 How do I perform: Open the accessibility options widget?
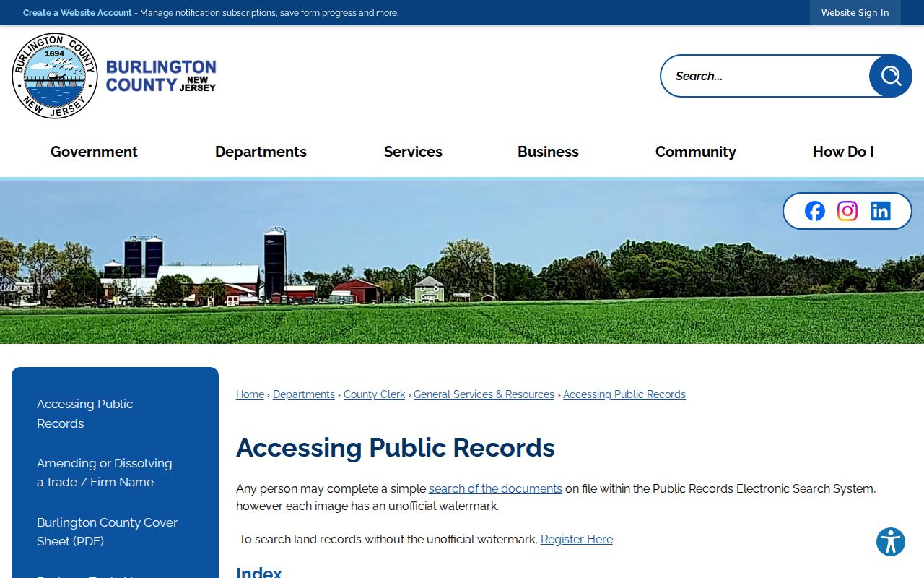pos(891,542)
